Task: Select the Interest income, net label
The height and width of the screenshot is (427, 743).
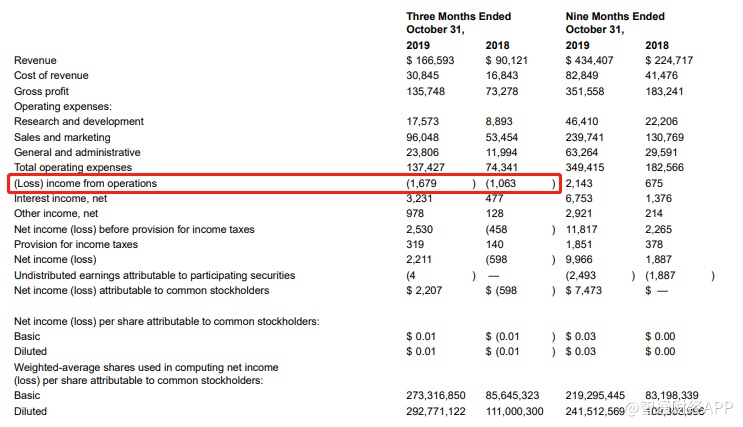Action: 62,199
